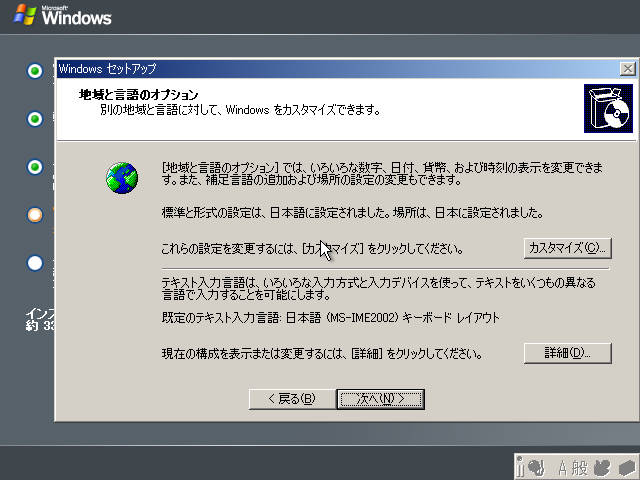Open the IME tools toolbox icon

[x=627, y=468]
